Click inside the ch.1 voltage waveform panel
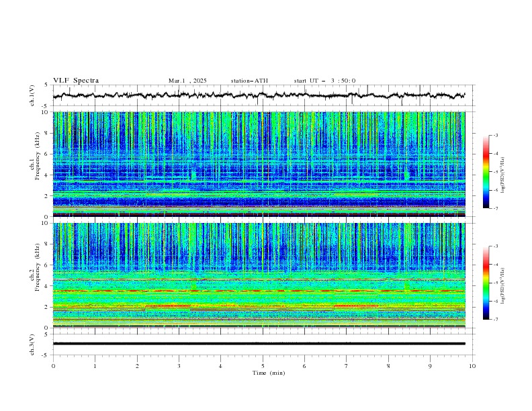532x411 pixels. point(263,95)
